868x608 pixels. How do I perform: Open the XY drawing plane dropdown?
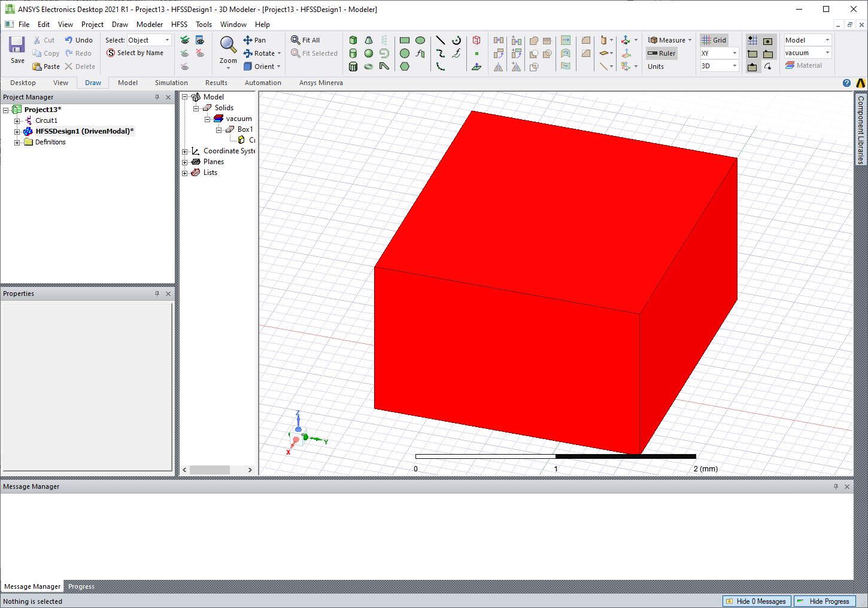click(x=720, y=53)
